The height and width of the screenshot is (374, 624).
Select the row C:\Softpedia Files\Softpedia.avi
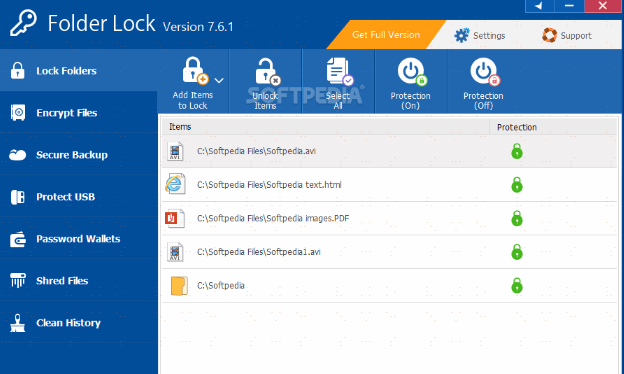point(389,151)
